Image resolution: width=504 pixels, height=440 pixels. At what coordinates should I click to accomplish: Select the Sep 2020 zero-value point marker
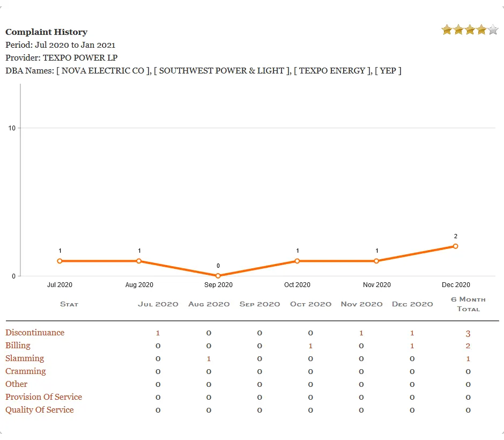tap(218, 275)
